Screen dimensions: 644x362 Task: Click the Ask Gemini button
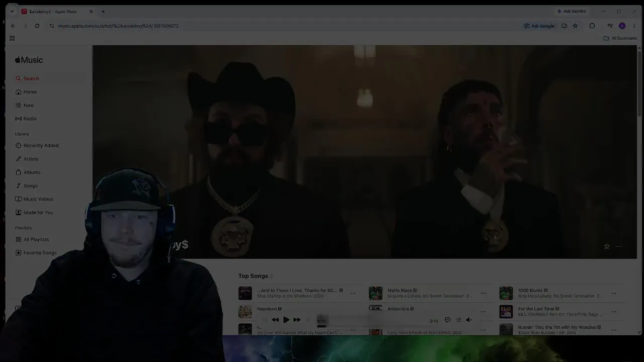tap(571, 11)
